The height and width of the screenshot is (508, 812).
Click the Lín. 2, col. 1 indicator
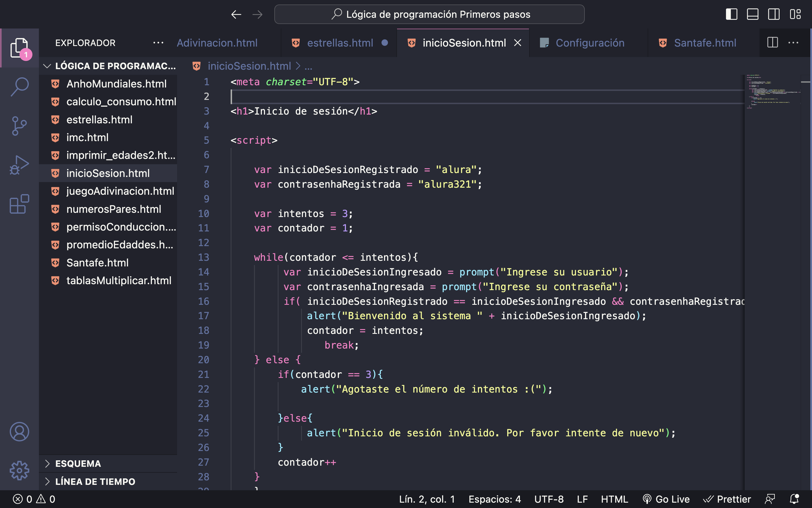pos(427,499)
